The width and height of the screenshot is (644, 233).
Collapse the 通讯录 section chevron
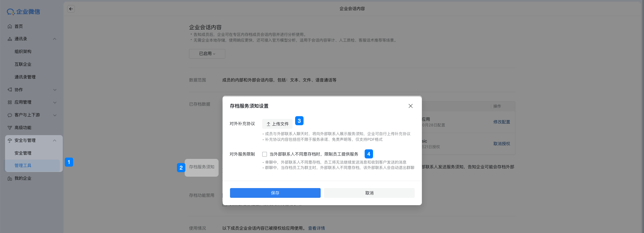pos(55,39)
